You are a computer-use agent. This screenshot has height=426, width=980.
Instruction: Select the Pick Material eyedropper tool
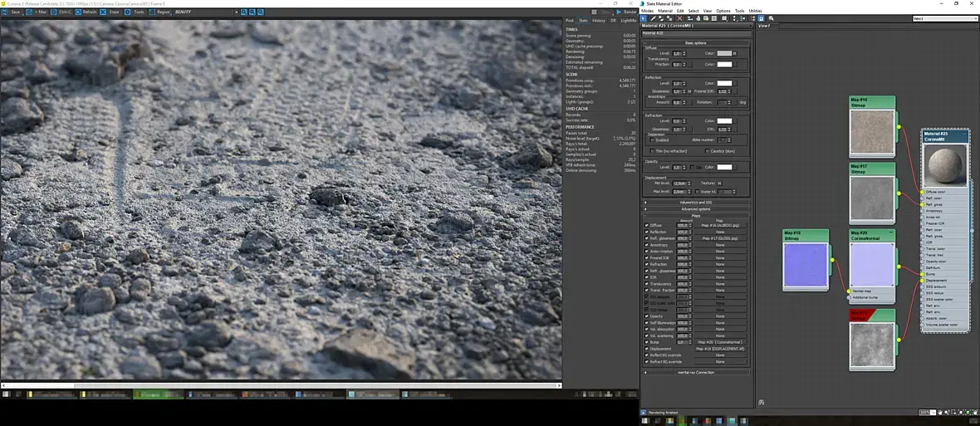tap(654, 18)
